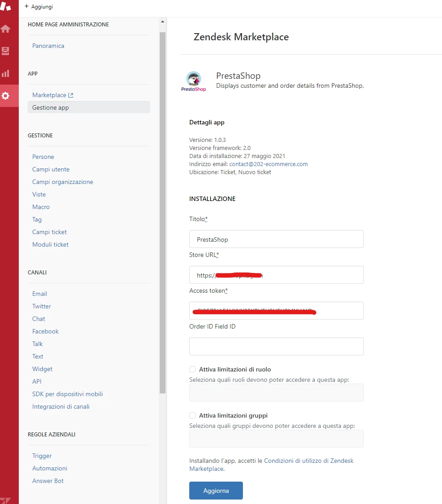This screenshot has height=504, width=442.
Task: Click the + Aggiungi tab
Action: pyautogui.click(x=39, y=6)
